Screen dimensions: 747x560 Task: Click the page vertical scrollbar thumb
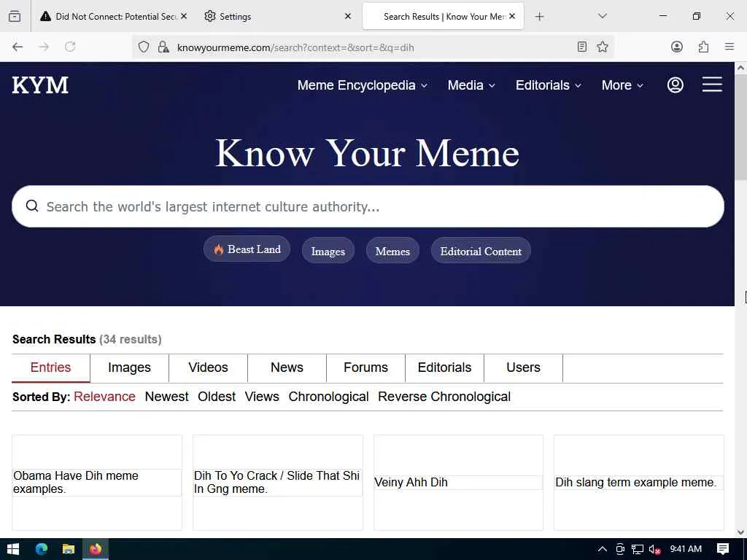click(740, 127)
